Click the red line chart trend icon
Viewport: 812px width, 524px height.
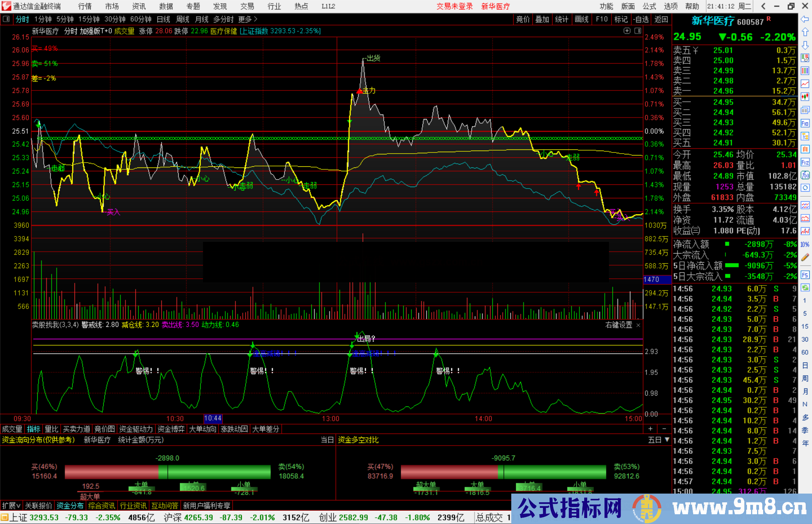[805, 84]
